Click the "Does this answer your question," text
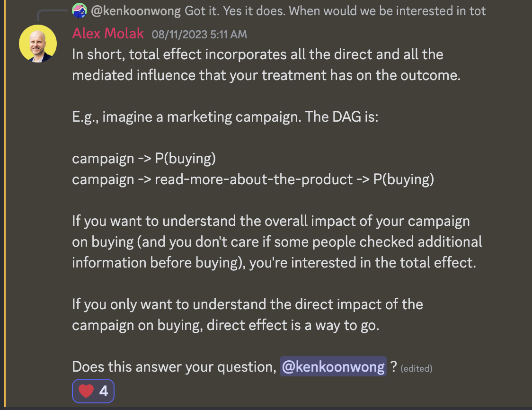Image resolution: width=532 pixels, height=410 pixels. 174,367
